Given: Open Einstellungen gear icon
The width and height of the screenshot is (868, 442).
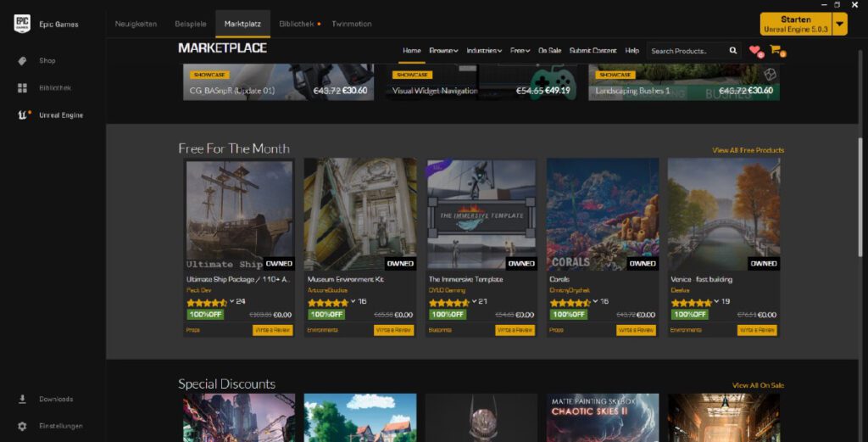Looking at the screenshot, I should click(22, 426).
